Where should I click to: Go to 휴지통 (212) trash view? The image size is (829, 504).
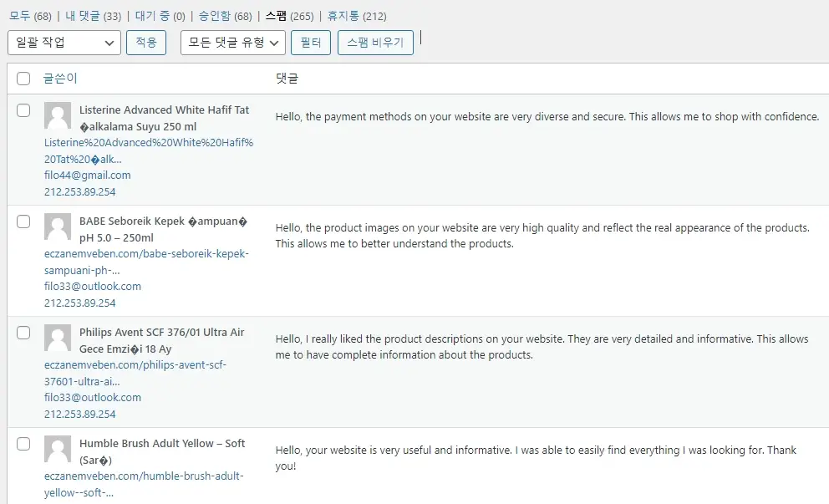coord(357,16)
